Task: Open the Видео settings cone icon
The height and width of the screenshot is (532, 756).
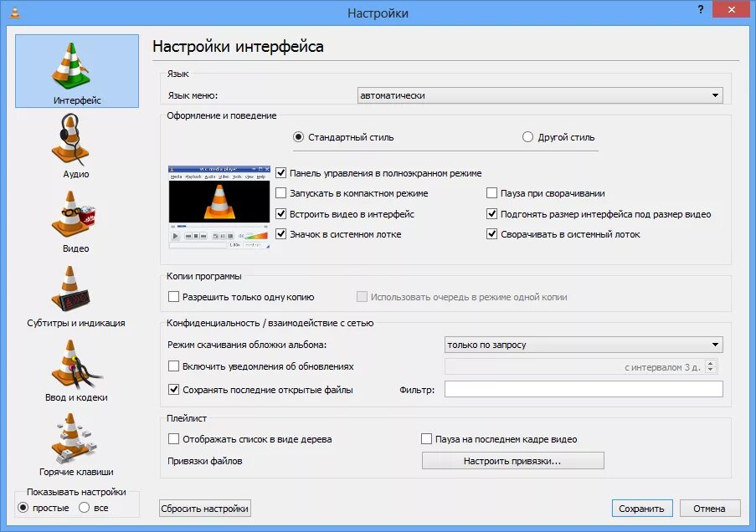Action: tap(74, 214)
